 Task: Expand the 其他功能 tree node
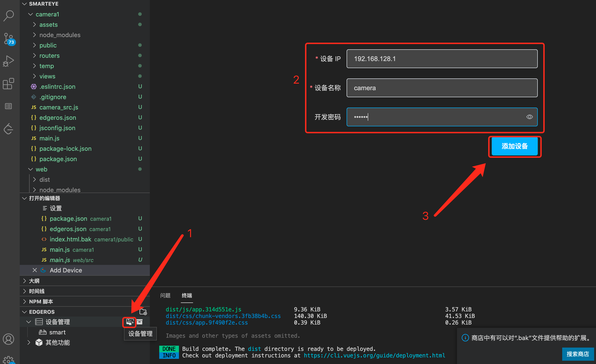click(29, 342)
